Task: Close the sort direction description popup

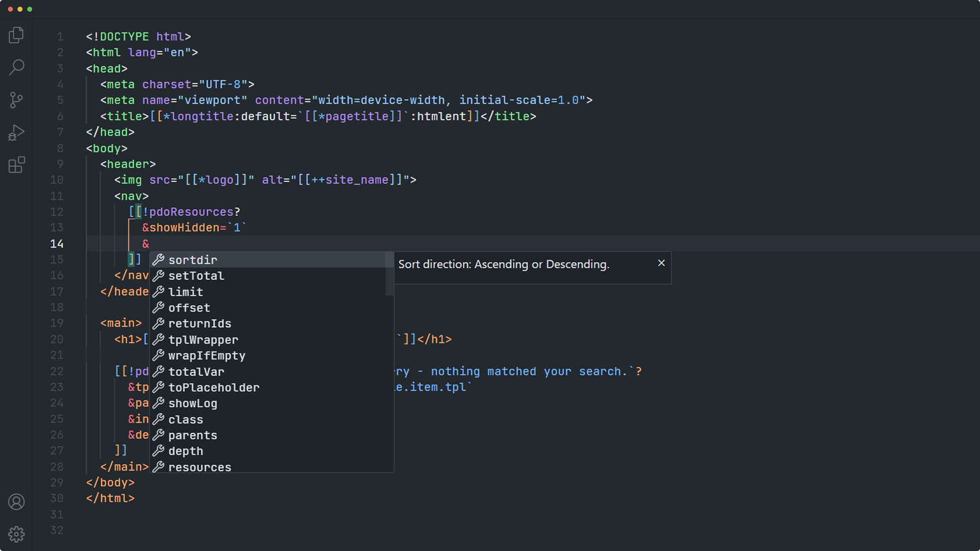Action: point(661,263)
